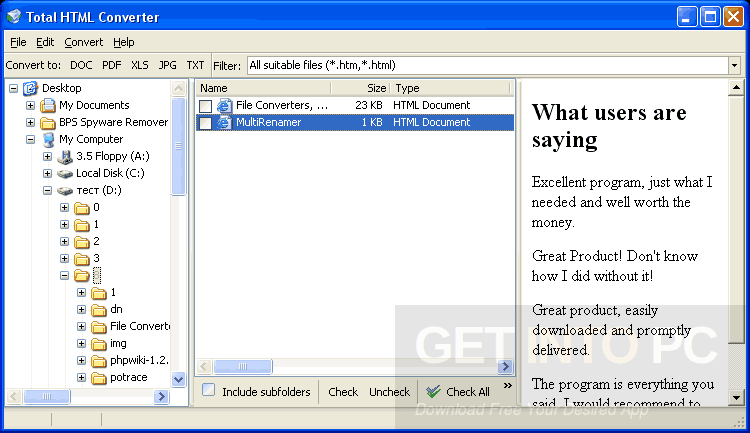Image resolution: width=750 pixels, height=433 pixels.
Task: Click the folder tree horizontal scroll right arrow
Action: tap(162, 397)
